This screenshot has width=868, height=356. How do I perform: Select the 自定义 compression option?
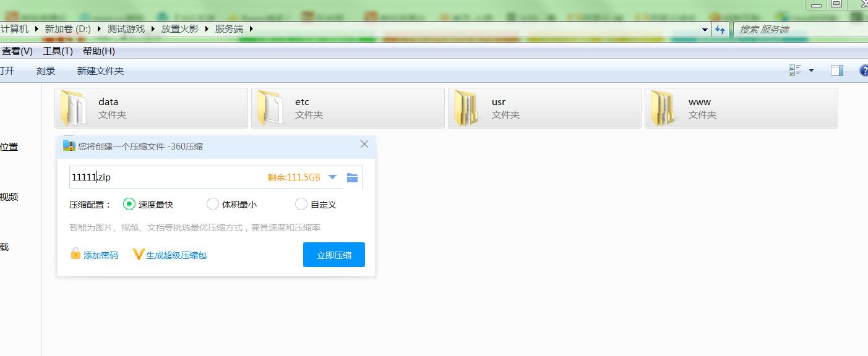click(x=301, y=204)
